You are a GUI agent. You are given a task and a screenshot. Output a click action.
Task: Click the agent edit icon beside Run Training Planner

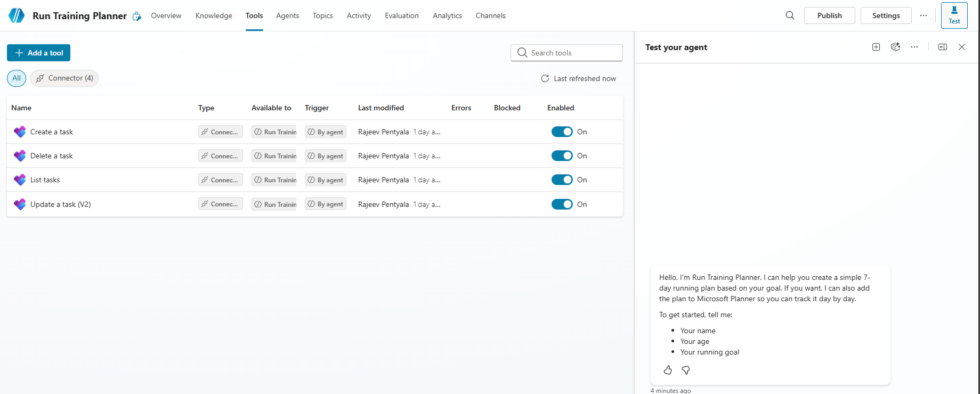click(137, 17)
